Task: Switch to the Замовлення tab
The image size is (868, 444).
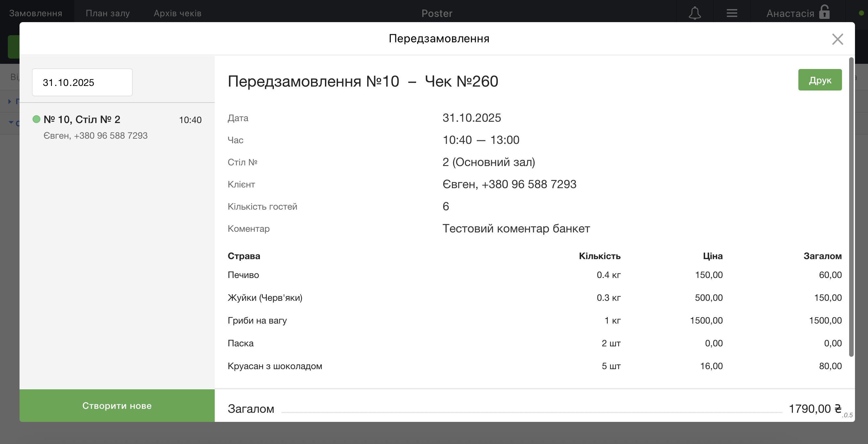Action: (x=36, y=13)
